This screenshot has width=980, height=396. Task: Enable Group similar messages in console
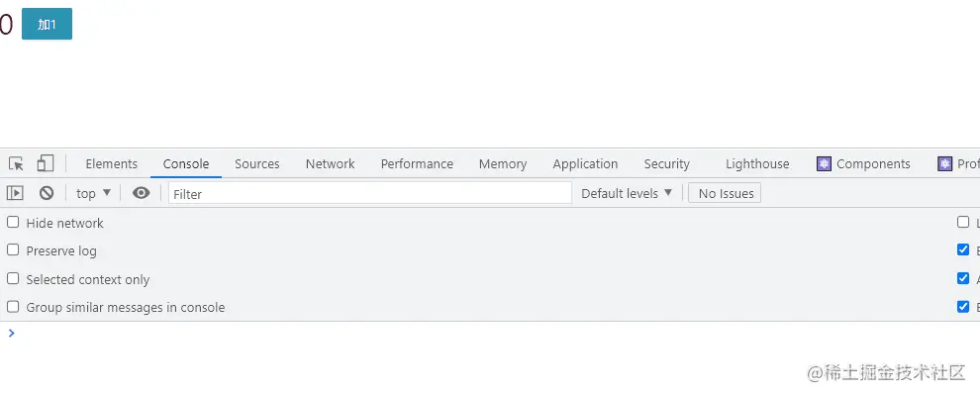13,307
